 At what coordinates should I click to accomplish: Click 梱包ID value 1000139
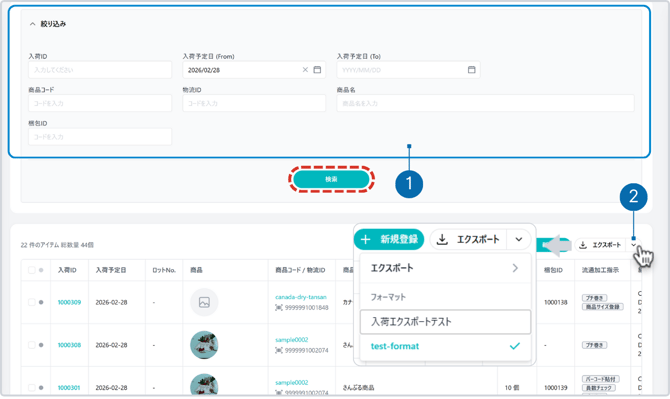pyautogui.click(x=555, y=387)
